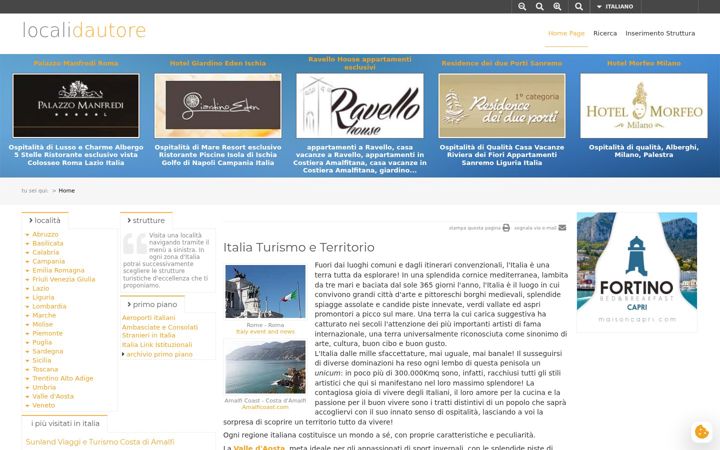The width and height of the screenshot is (720, 450).
Task: Click Hotel Morfeo Milano title link
Action: (x=643, y=63)
